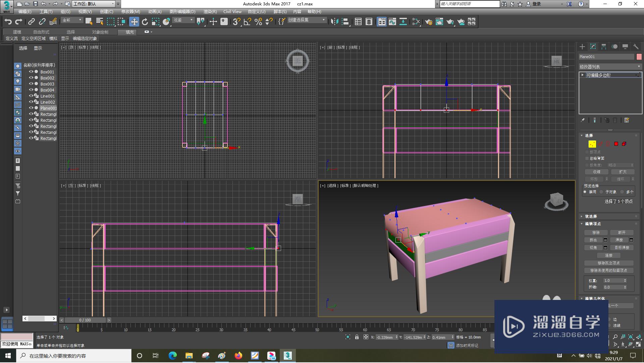The height and width of the screenshot is (363, 644).
Task: Switch to the Hierarchy panel icon
Action: [x=604, y=47]
